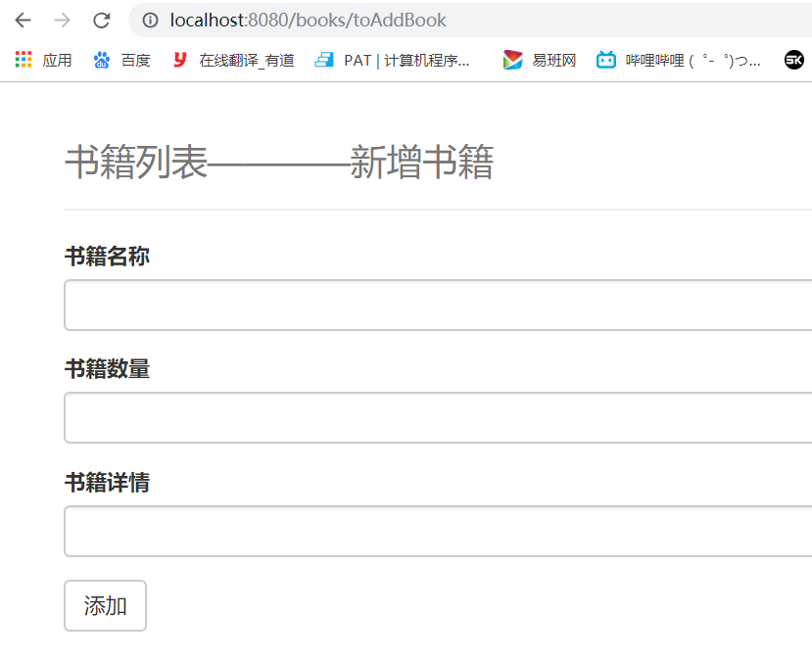812x661 pixels.
Task: Click the 书籍详情 label
Action: point(107,483)
